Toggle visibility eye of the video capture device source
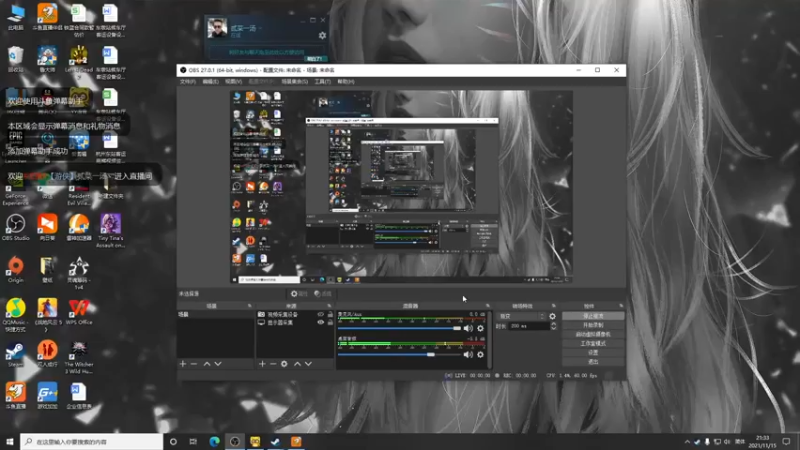The height and width of the screenshot is (450, 800). [320, 315]
